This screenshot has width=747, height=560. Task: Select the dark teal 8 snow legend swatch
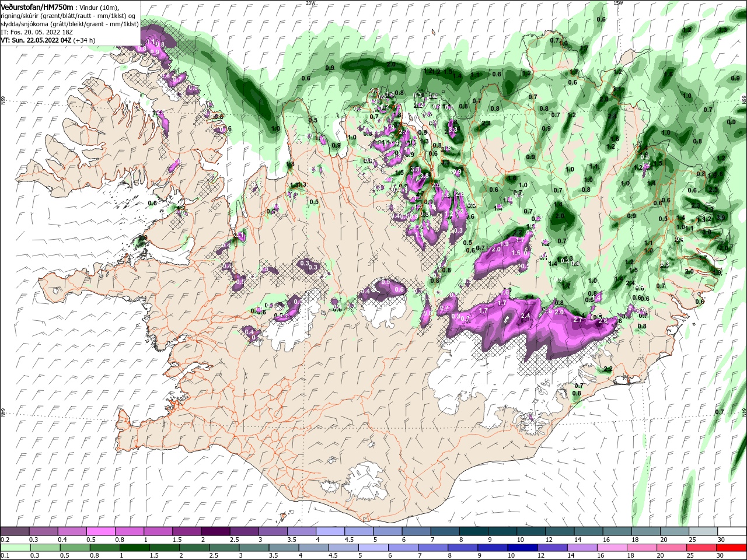pyautogui.click(x=473, y=531)
